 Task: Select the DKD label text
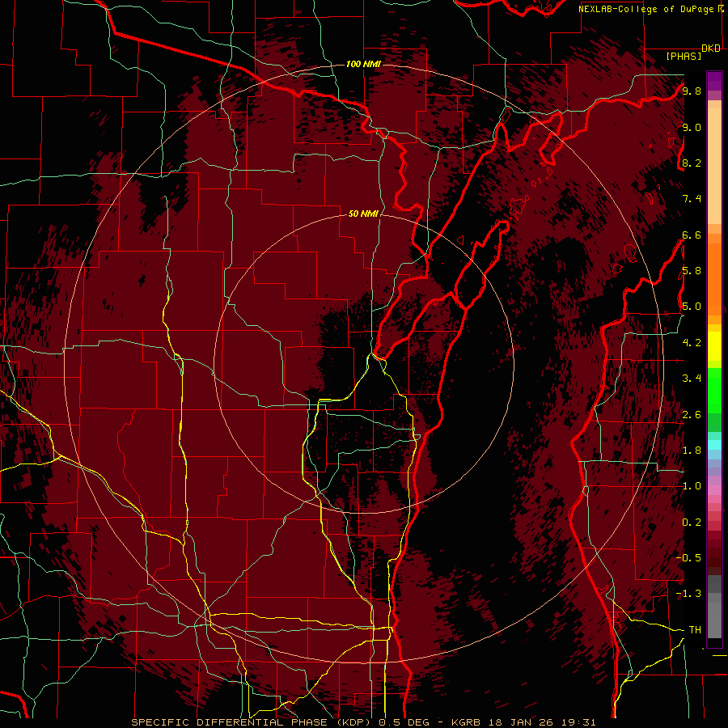[711, 49]
